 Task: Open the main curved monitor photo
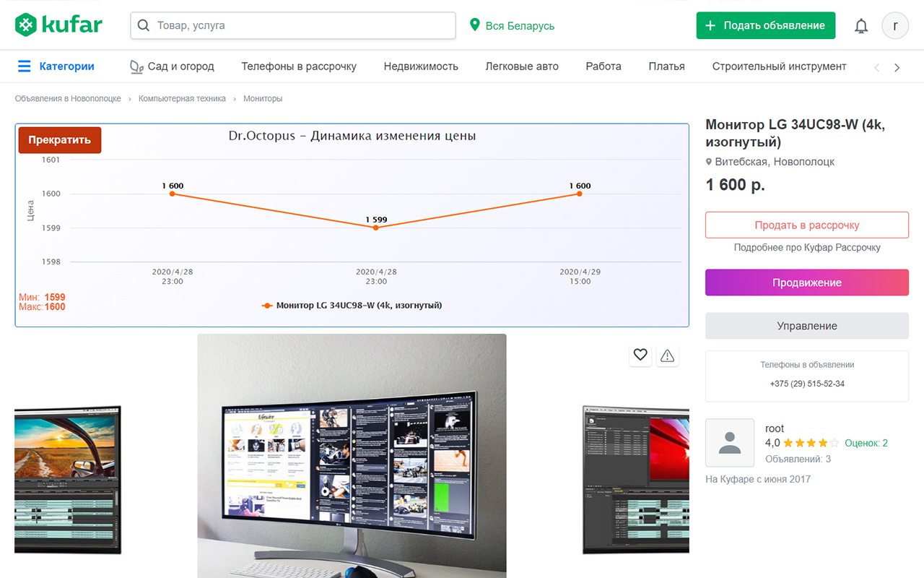point(352,456)
